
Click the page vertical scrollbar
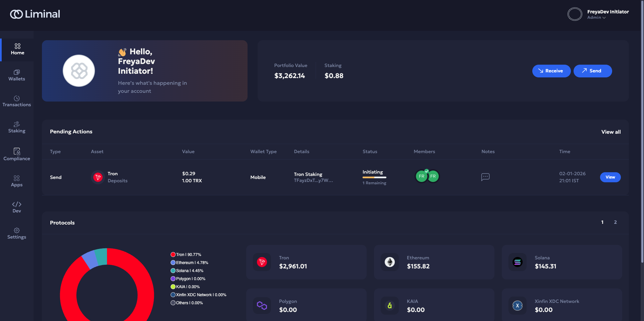[642, 132]
